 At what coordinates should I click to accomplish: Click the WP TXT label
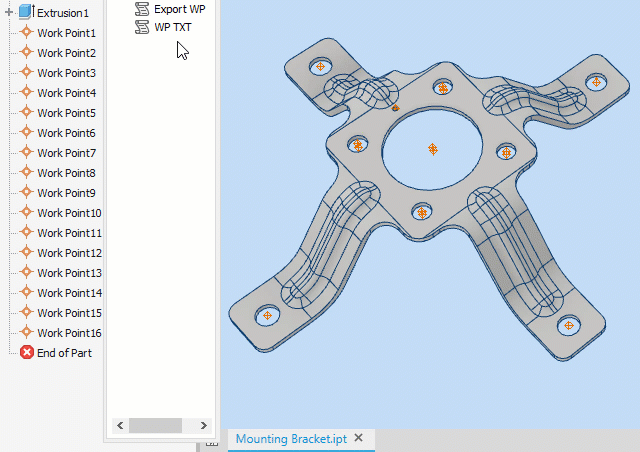(172, 27)
